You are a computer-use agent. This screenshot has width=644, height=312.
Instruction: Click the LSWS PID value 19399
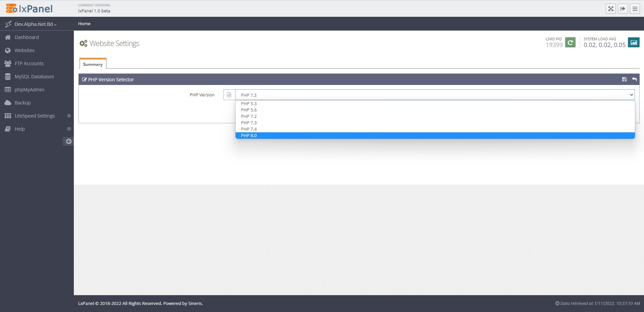[554, 45]
